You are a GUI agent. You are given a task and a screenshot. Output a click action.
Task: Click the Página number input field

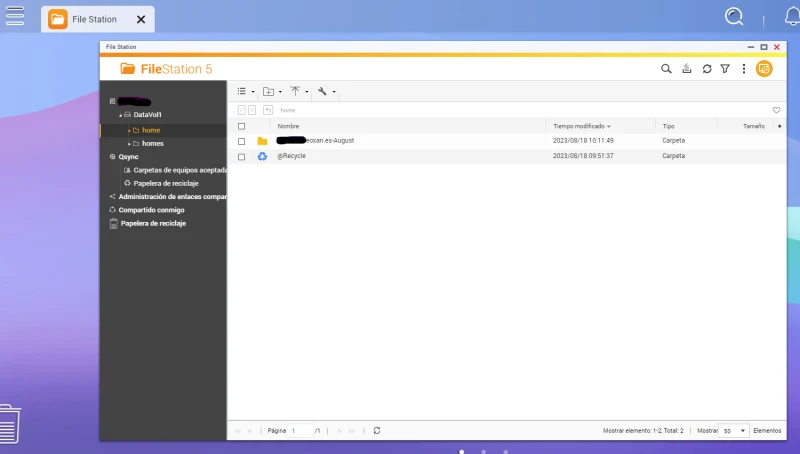pyautogui.click(x=300, y=431)
